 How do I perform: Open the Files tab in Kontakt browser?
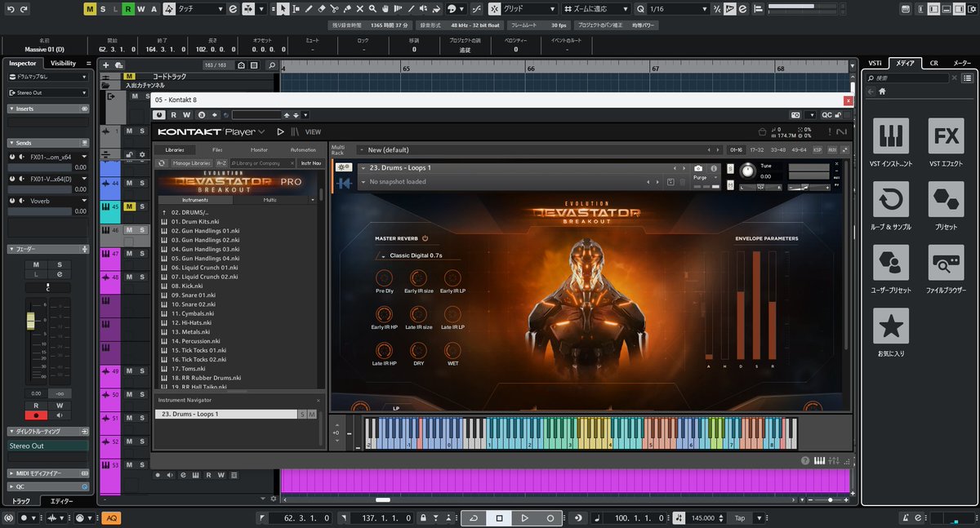click(217, 150)
